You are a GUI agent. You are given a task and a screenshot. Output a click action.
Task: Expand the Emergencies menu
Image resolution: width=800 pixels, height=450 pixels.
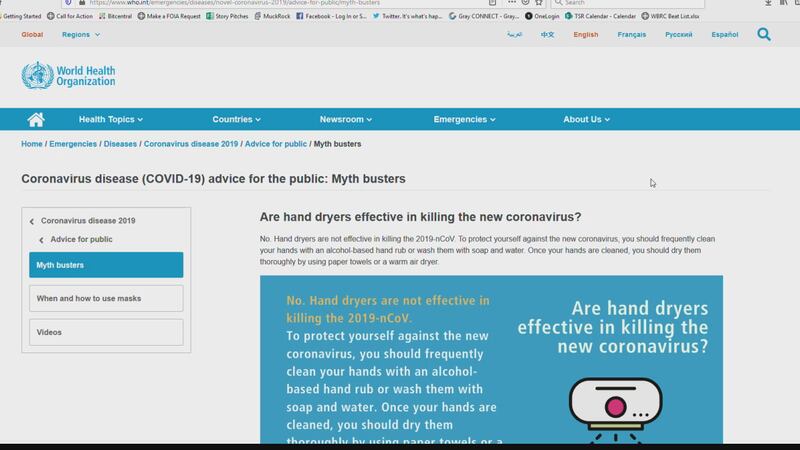(x=464, y=120)
